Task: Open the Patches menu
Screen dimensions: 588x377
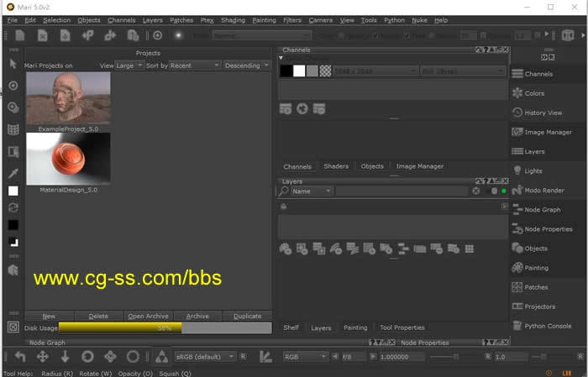Action: click(x=181, y=19)
